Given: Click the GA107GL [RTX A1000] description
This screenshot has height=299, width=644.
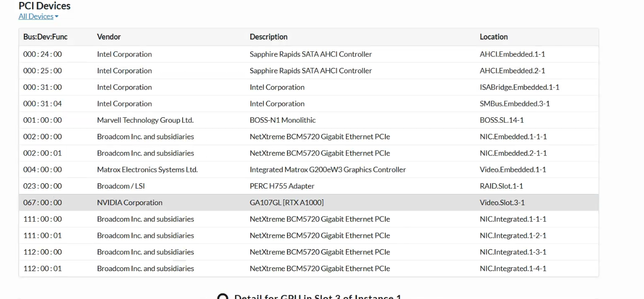Looking at the screenshot, I should pyautogui.click(x=286, y=203).
